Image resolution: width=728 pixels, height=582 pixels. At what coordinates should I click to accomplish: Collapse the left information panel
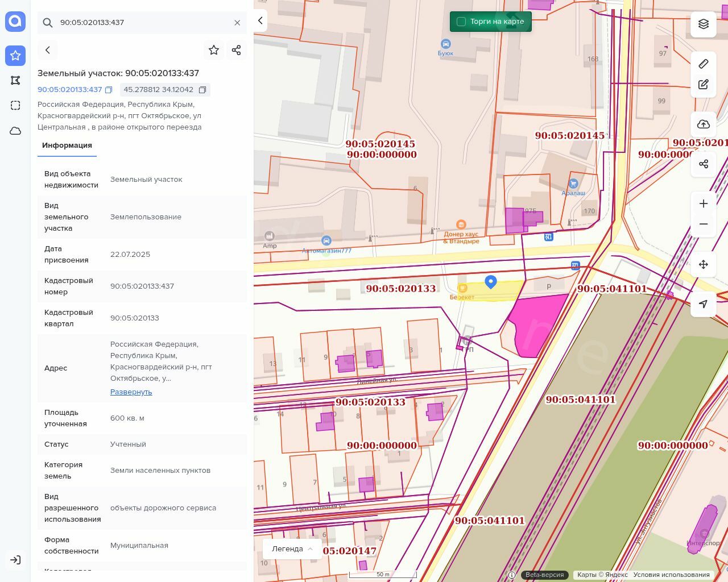[x=260, y=21]
